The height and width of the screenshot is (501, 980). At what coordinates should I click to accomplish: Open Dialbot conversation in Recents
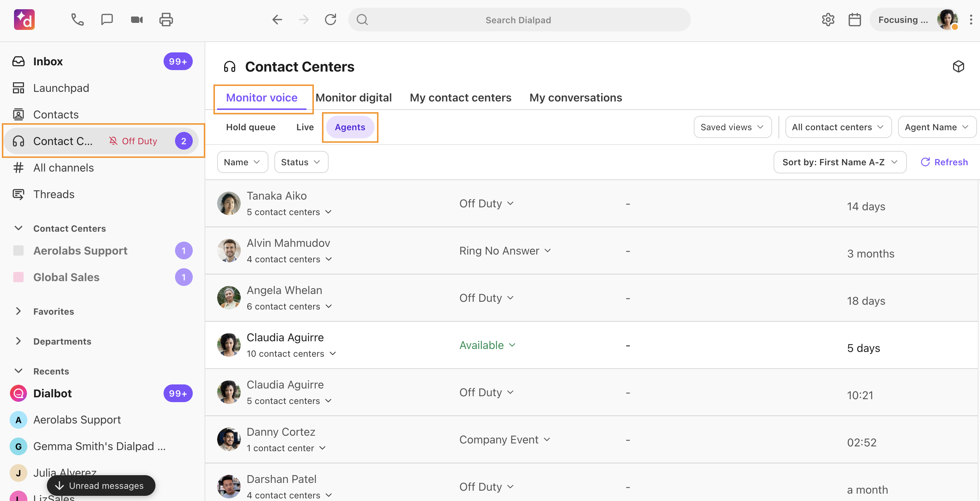pos(102,393)
